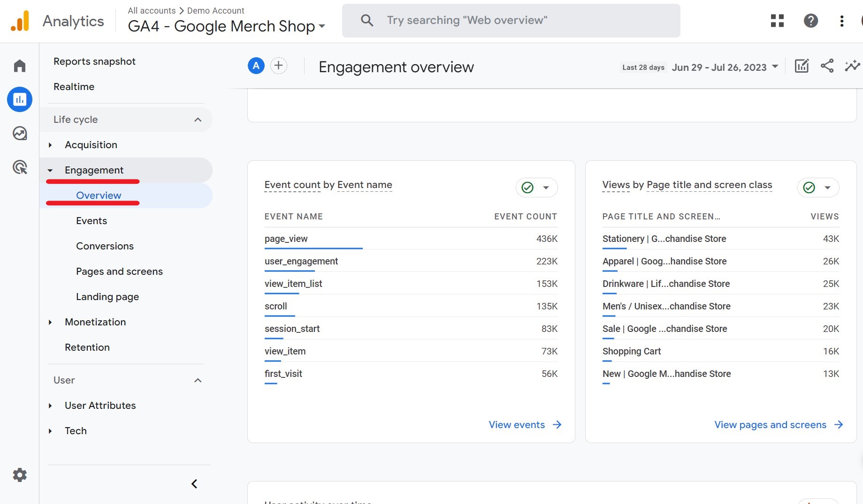Click Demo Account breadcrumb
This screenshot has height=504, width=863.
click(x=216, y=10)
